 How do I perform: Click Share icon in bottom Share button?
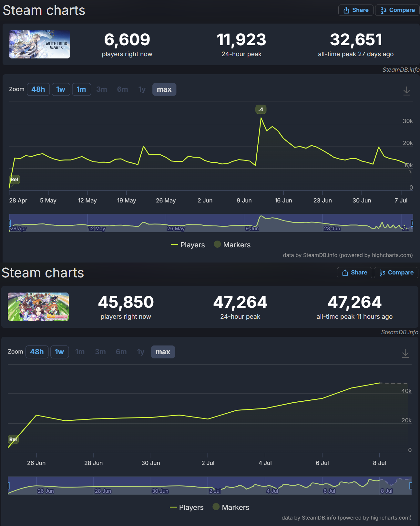pos(345,273)
